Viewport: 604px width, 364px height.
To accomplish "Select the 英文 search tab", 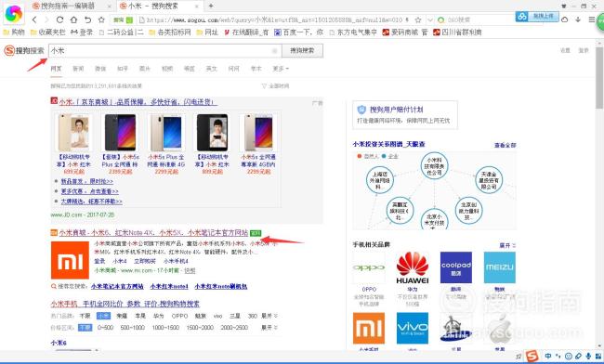I will click(x=211, y=69).
